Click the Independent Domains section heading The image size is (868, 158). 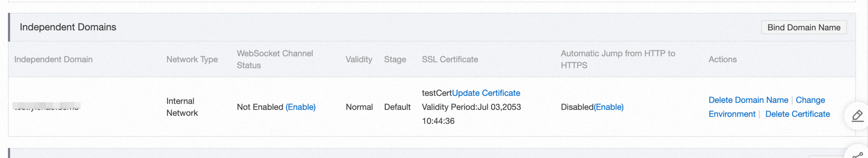(68, 27)
